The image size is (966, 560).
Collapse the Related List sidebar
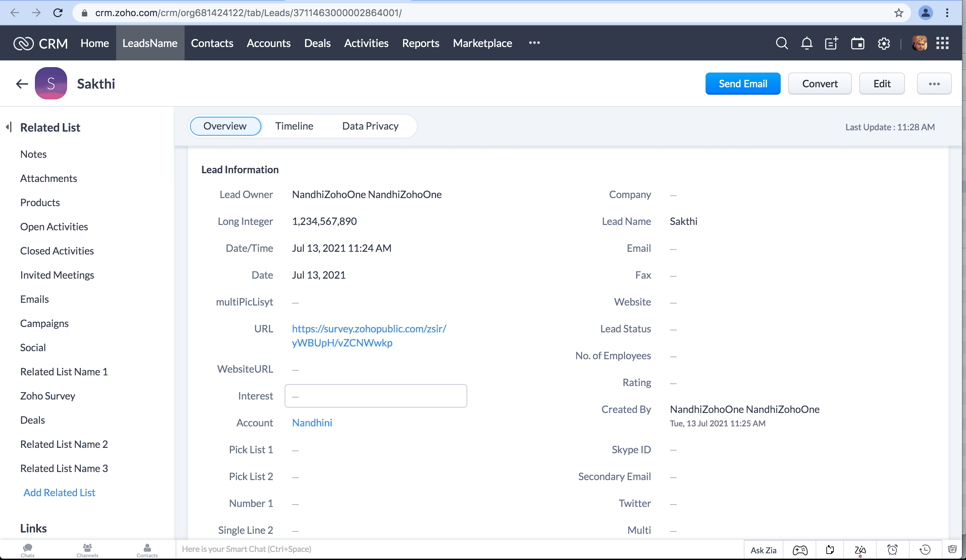pos(9,127)
